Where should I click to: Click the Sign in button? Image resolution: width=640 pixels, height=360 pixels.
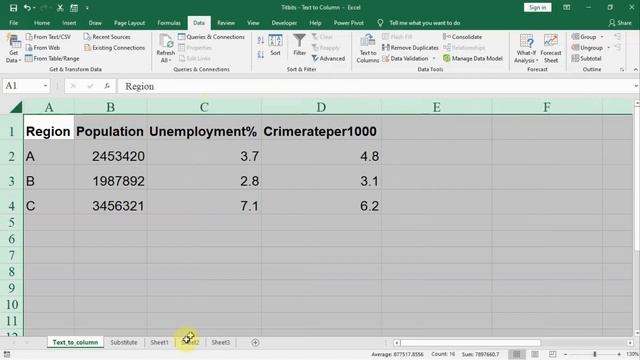[538, 7]
